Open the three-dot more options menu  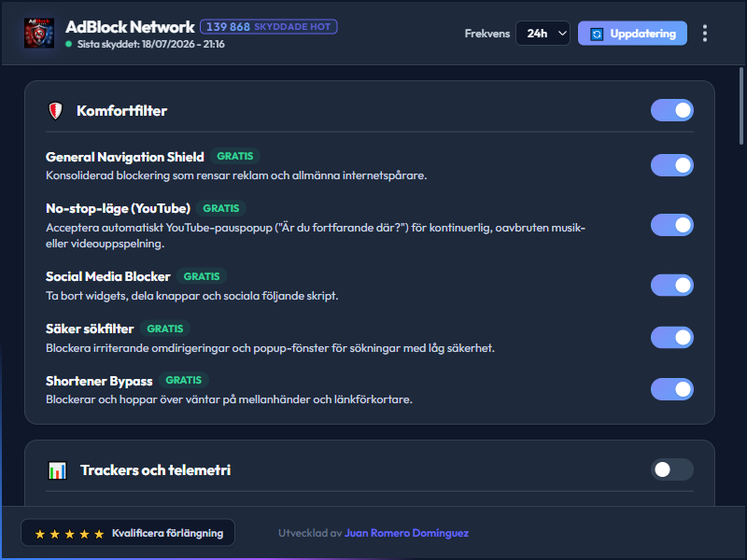pos(705,34)
